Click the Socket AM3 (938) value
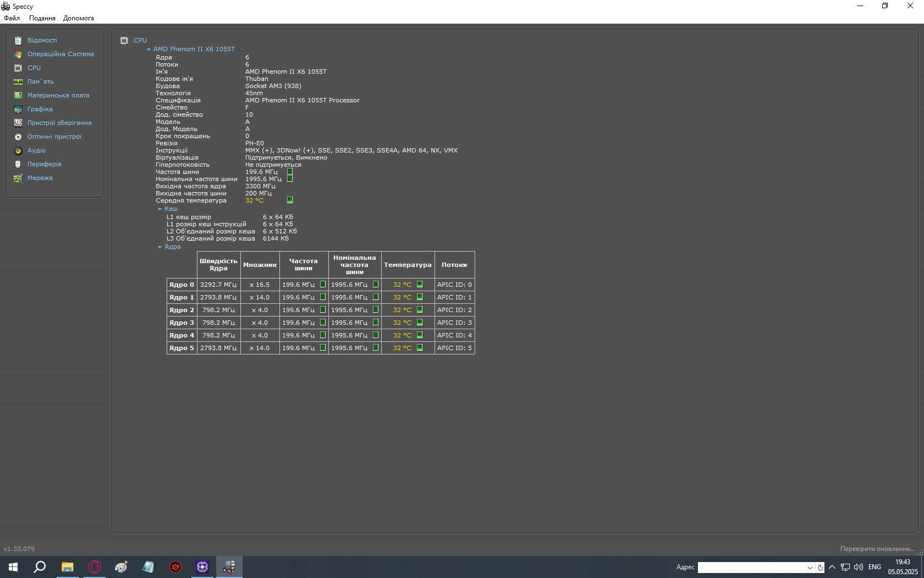This screenshot has width=924, height=578. pyautogui.click(x=273, y=86)
